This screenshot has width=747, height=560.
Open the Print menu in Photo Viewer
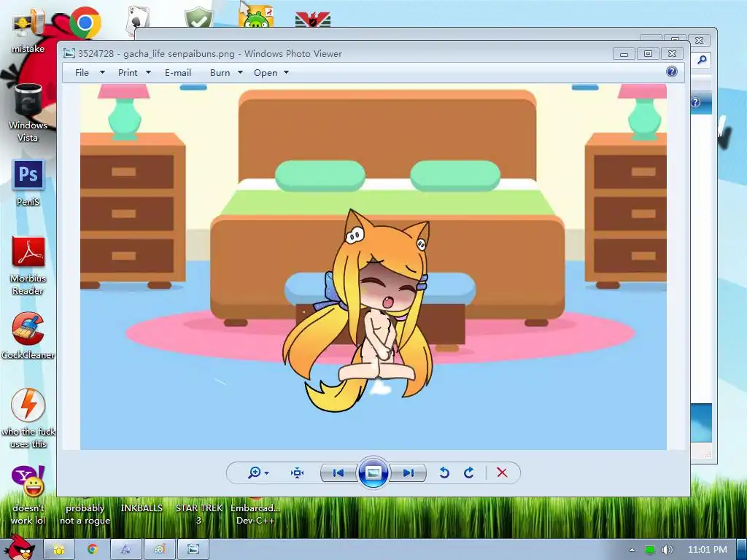point(128,72)
